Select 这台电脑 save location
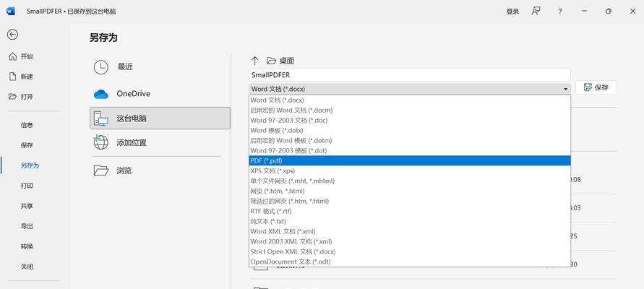 (x=160, y=118)
